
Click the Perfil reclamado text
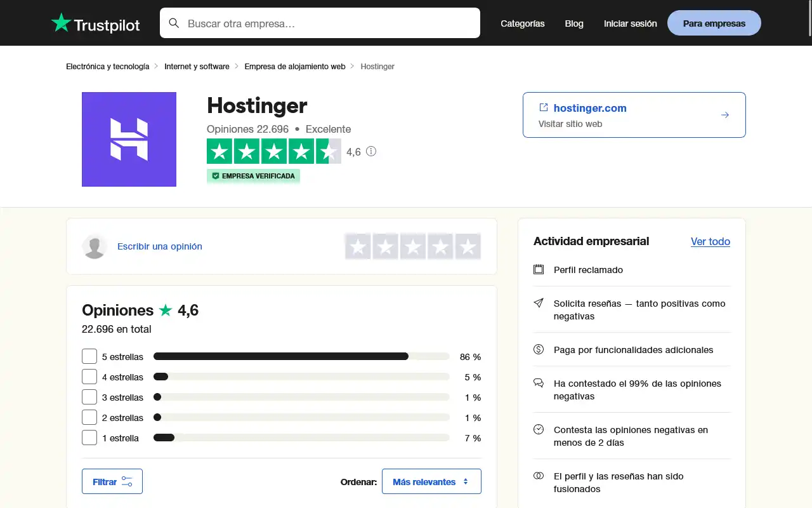click(588, 270)
